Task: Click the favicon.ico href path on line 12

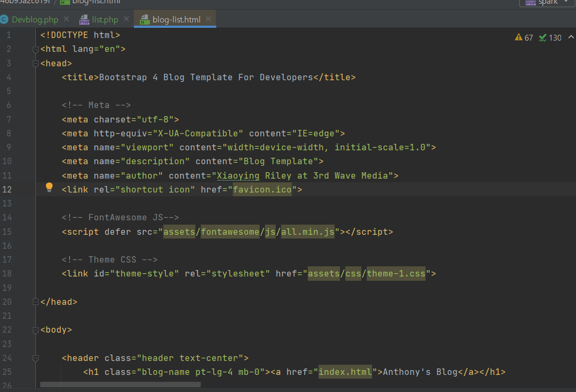Action: point(262,189)
